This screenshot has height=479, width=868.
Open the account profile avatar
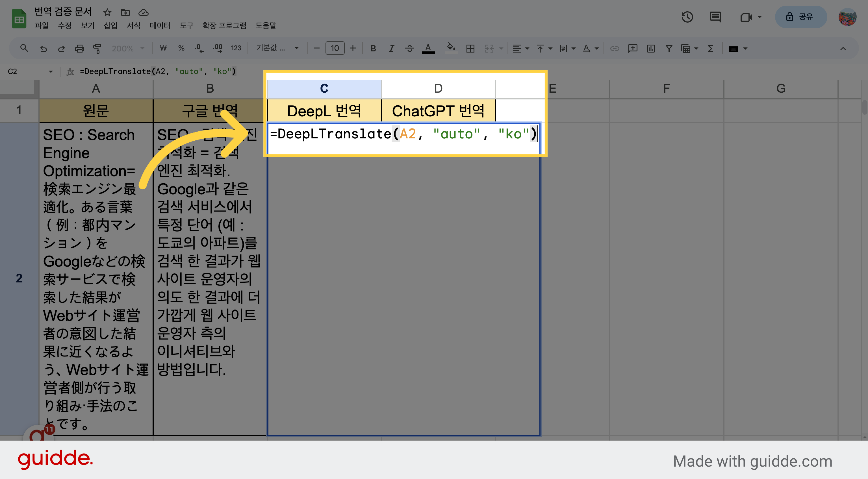(847, 17)
